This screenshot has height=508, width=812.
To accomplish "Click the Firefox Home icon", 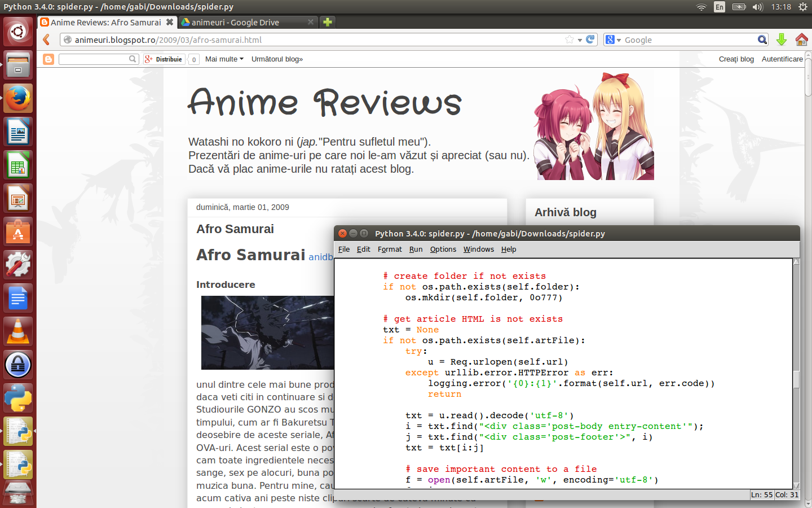I will click(803, 40).
